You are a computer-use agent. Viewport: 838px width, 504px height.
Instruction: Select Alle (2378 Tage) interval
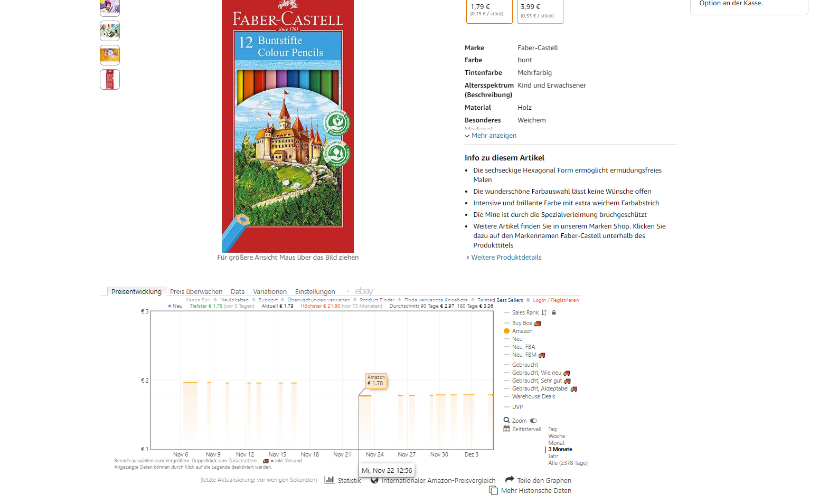coord(568,463)
